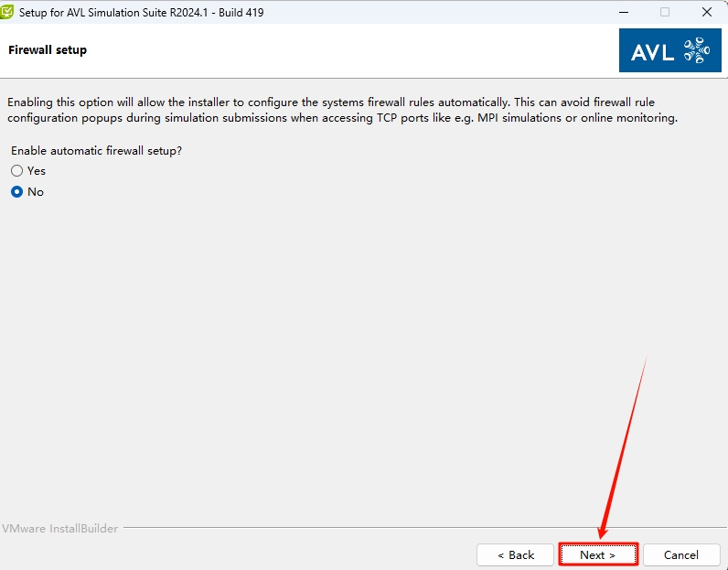Image resolution: width=728 pixels, height=570 pixels.
Task: Click the "No" option label text
Action: pos(36,192)
